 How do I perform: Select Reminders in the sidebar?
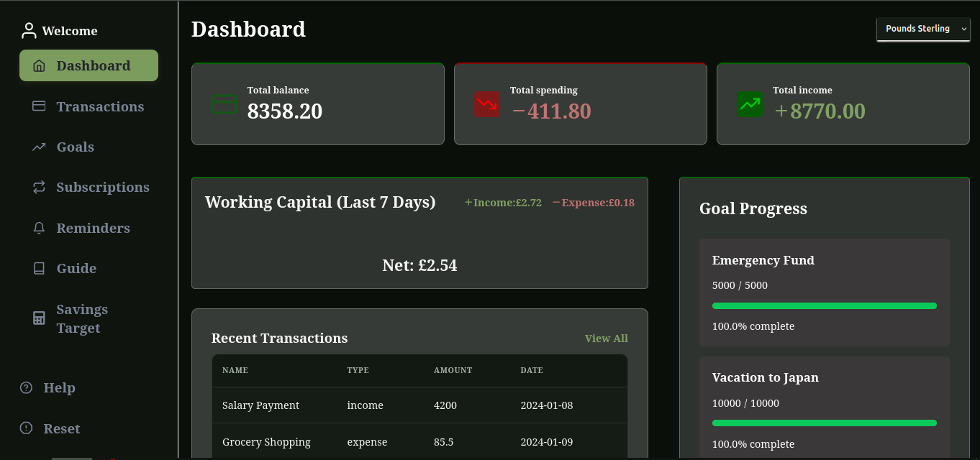point(93,229)
